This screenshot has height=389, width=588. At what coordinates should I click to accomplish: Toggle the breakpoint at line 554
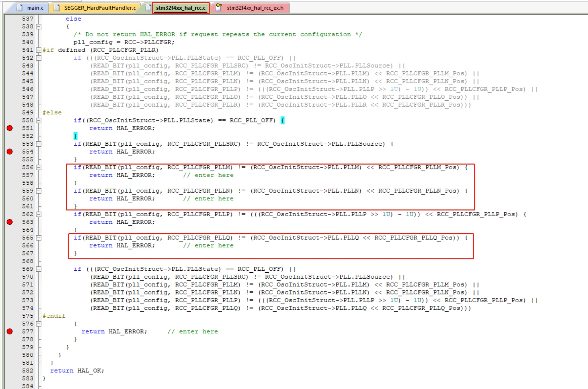[10, 151]
